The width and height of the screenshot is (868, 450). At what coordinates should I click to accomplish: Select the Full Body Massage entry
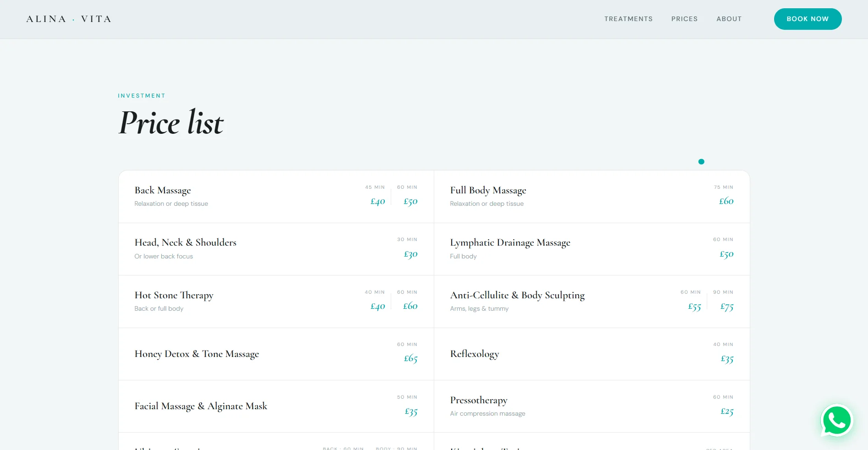(x=488, y=190)
